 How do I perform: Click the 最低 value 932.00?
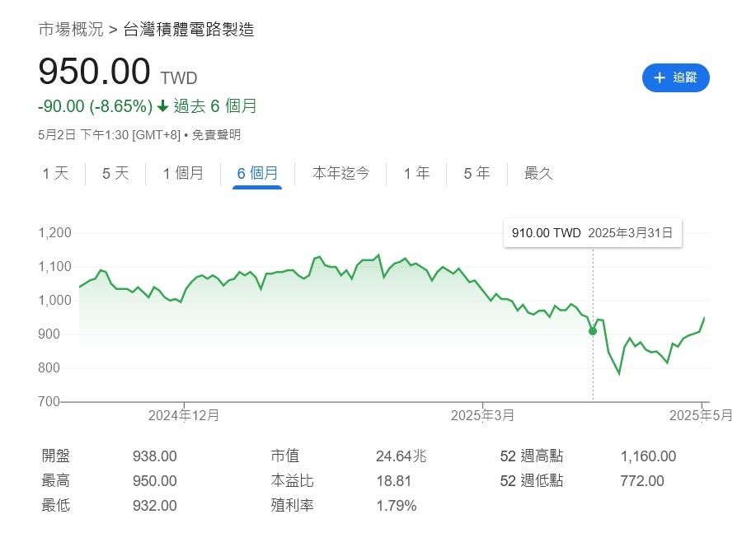tap(155, 506)
